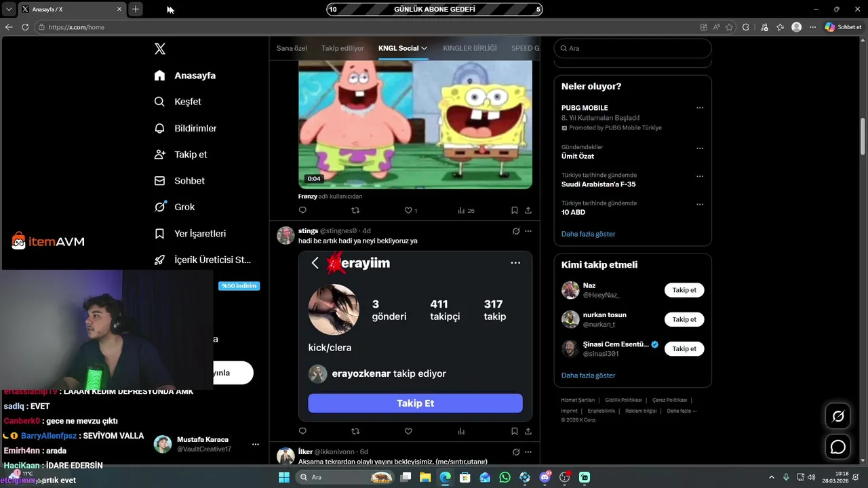Open more options on stings post
Viewport: 868px width, 488px height.
pyautogui.click(x=528, y=231)
